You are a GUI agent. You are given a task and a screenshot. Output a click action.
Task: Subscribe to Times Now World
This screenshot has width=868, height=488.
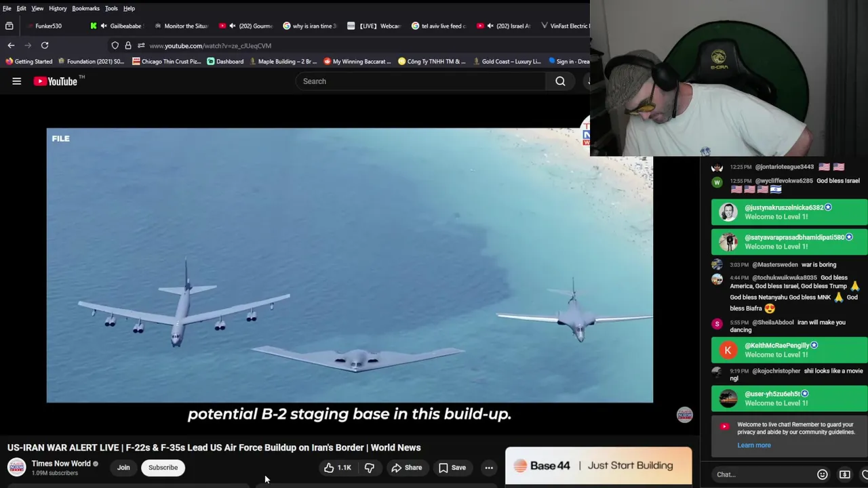tap(163, 468)
